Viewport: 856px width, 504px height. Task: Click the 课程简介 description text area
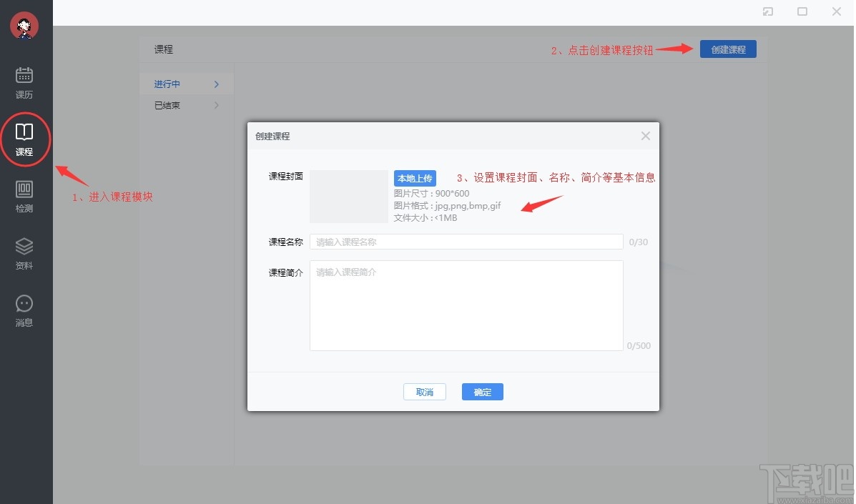[x=466, y=305]
